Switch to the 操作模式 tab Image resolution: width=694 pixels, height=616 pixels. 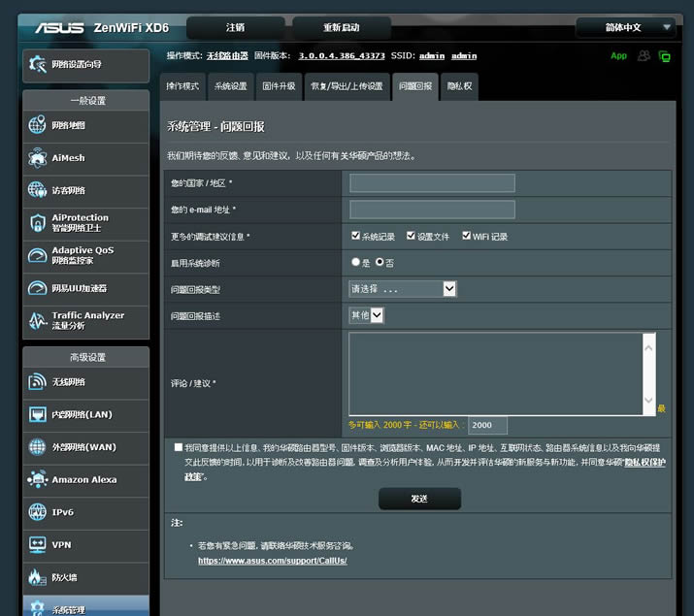(182, 86)
